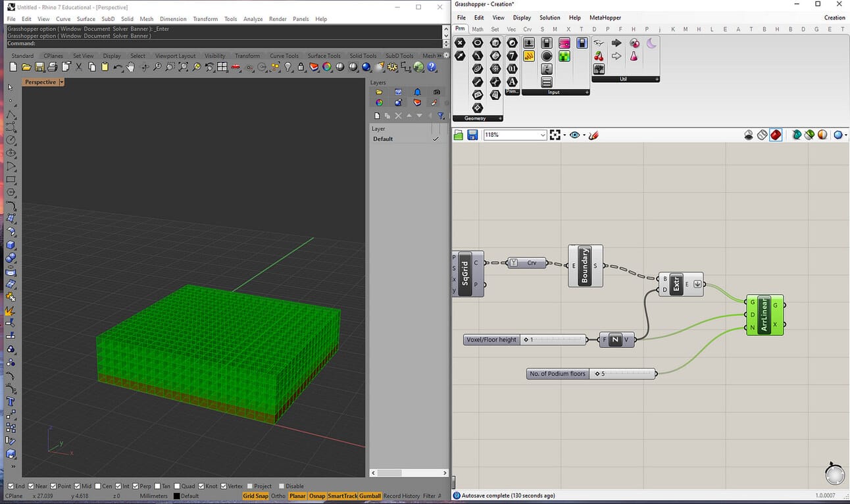Open the MetaHopper menu in Grasshopper

pos(605,18)
